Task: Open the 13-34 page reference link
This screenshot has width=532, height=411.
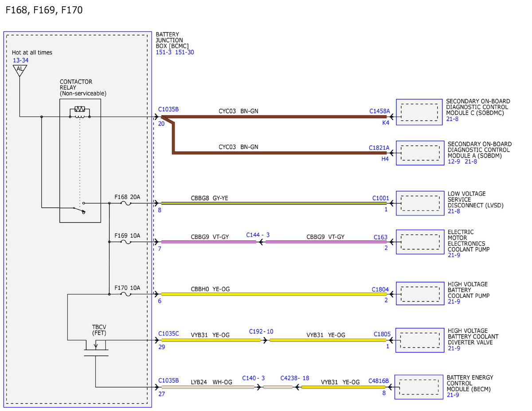Action: (x=21, y=60)
